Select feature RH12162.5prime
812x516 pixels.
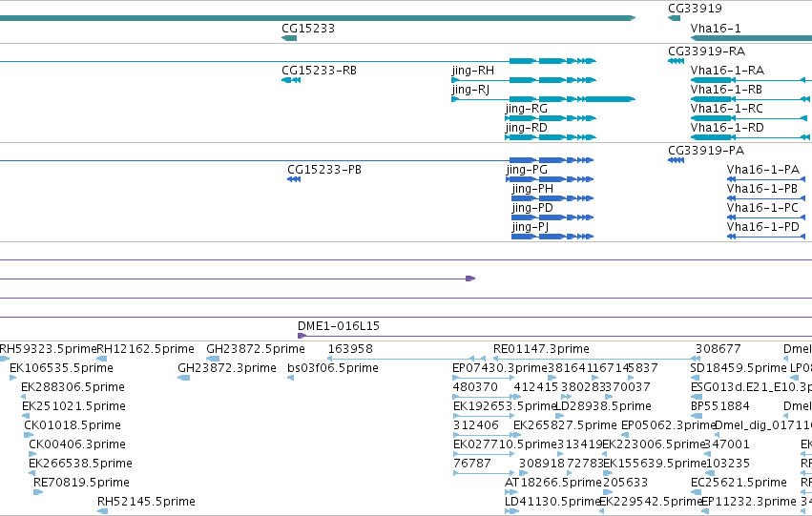pos(146,349)
